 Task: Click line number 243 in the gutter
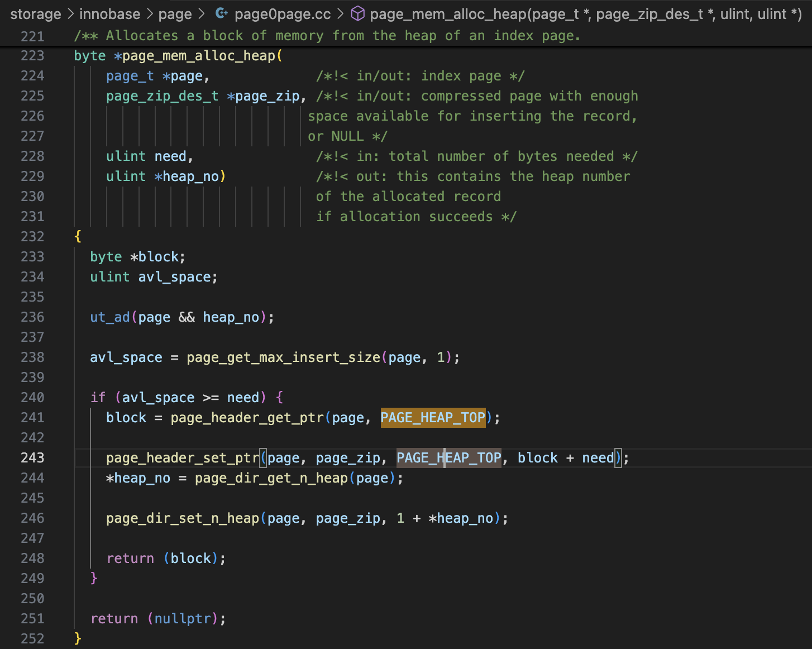[32, 458]
